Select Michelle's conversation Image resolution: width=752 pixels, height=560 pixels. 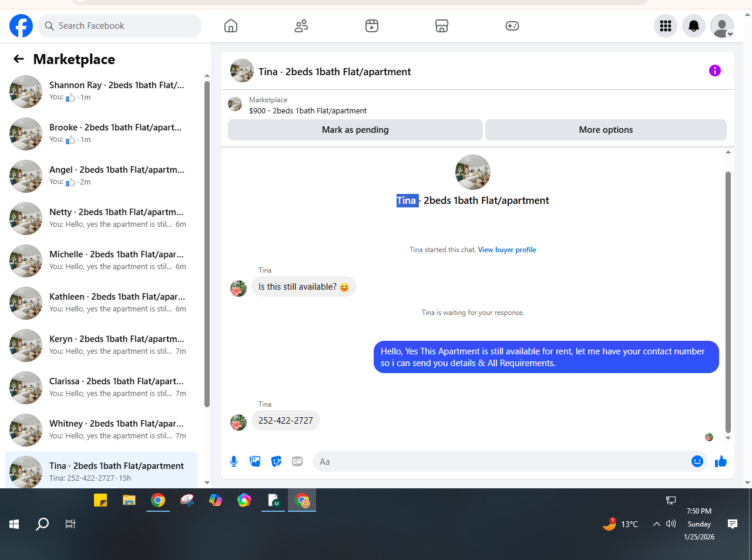point(101,261)
